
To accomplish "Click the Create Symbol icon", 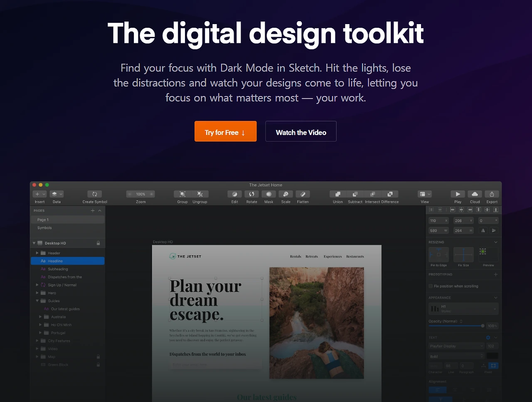I will [95, 194].
